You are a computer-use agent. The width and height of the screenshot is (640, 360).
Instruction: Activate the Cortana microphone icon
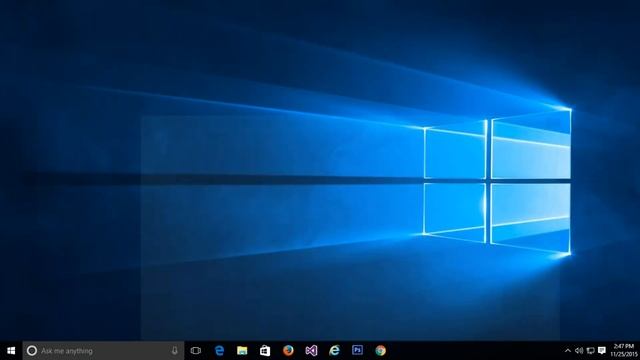[x=175, y=351]
